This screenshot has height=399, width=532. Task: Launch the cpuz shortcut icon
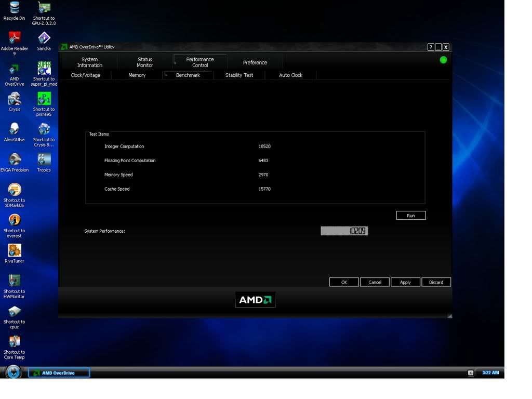(14, 317)
